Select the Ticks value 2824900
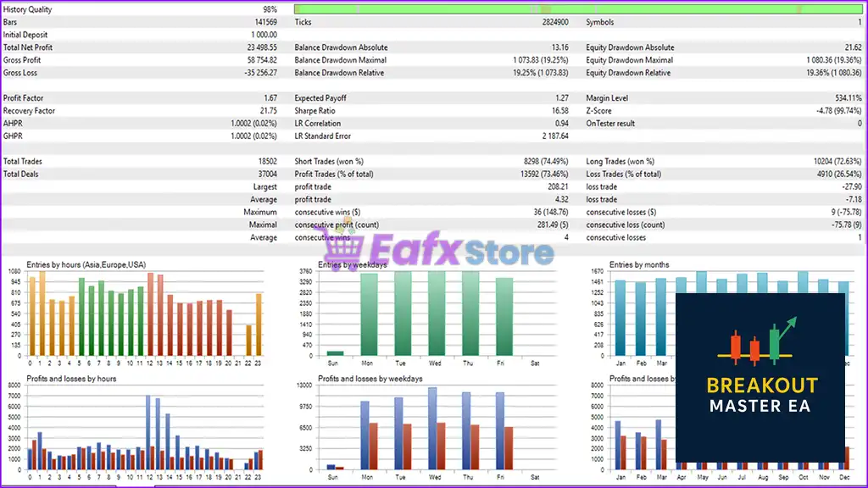 coord(554,22)
